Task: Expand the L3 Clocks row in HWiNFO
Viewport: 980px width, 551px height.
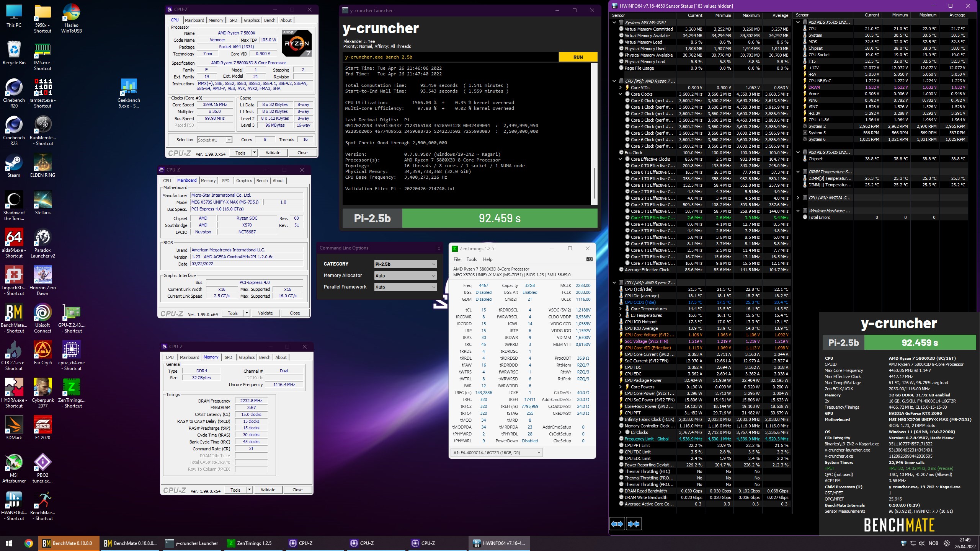Action: click(621, 432)
